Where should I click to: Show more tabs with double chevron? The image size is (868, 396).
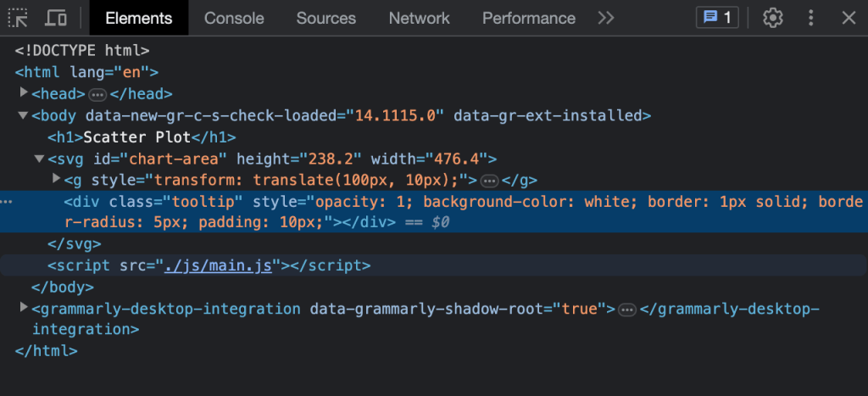coord(605,18)
